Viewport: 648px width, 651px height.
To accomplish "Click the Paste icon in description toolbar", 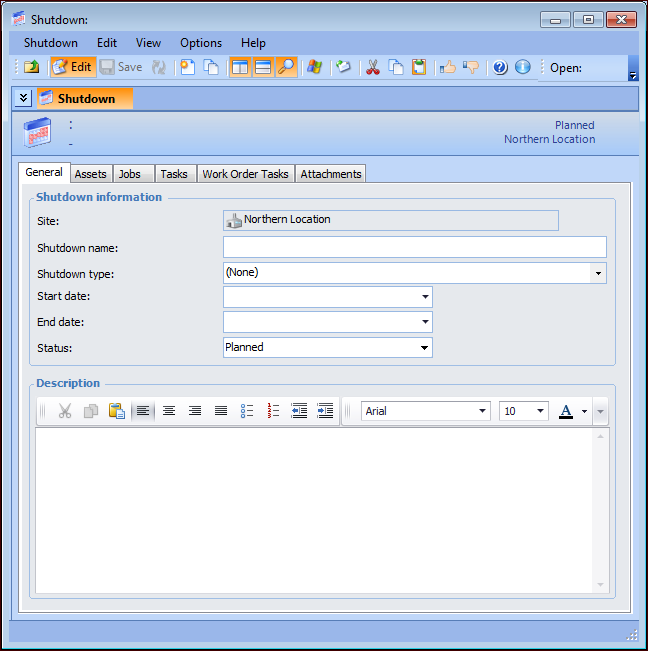I will (x=117, y=411).
